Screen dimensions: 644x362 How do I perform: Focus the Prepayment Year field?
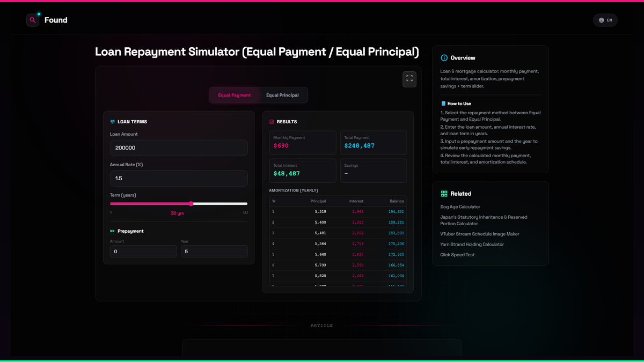tap(214, 252)
